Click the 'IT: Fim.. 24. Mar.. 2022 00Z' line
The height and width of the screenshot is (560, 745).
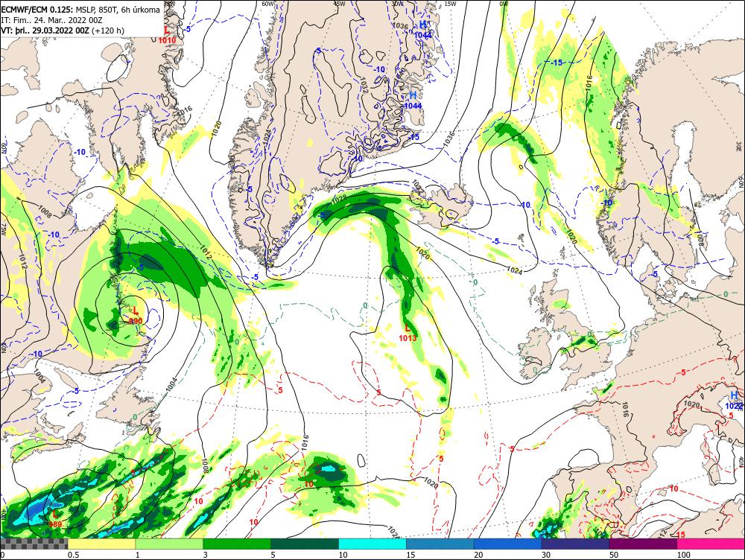(x=51, y=20)
